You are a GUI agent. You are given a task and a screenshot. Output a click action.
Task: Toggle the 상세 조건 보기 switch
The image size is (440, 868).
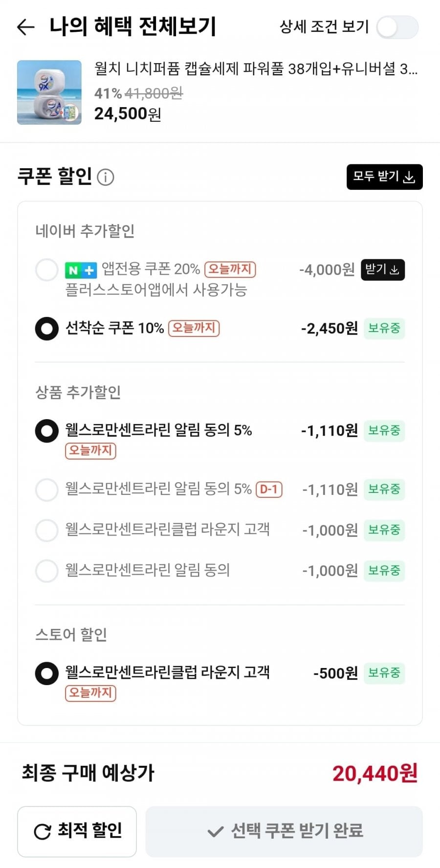397,27
